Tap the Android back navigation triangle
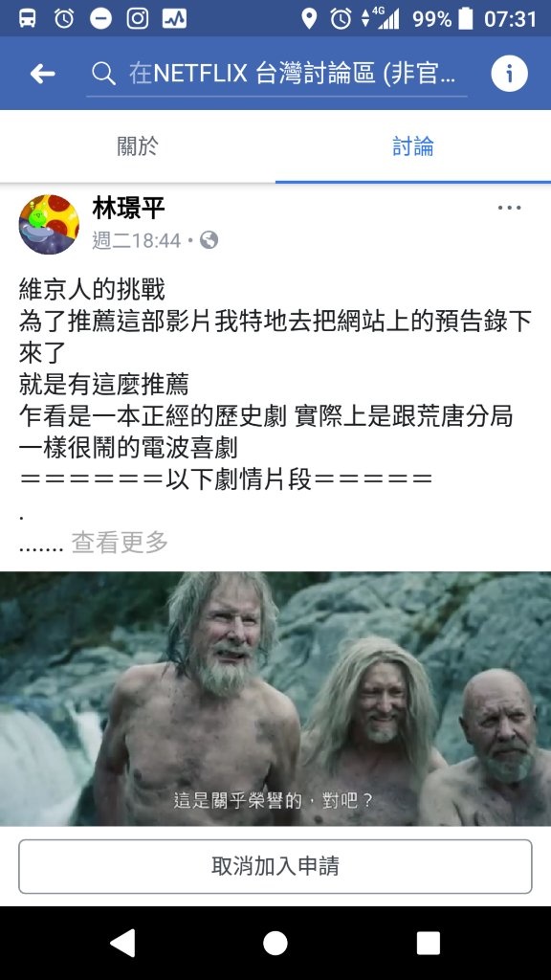Screen dimensions: 551x980 [122, 943]
